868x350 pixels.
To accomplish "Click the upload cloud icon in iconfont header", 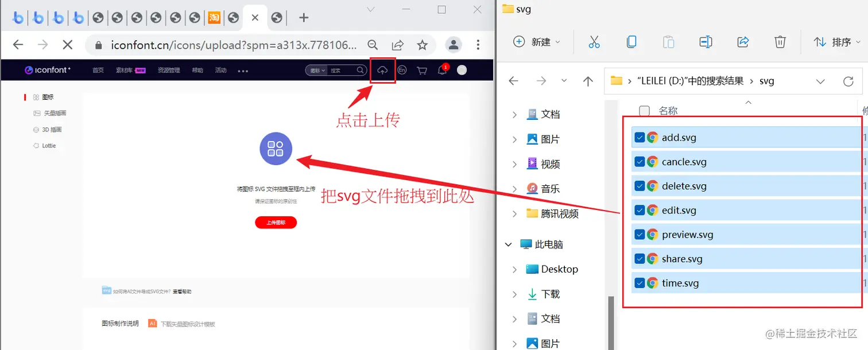I will click(x=382, y=70).
